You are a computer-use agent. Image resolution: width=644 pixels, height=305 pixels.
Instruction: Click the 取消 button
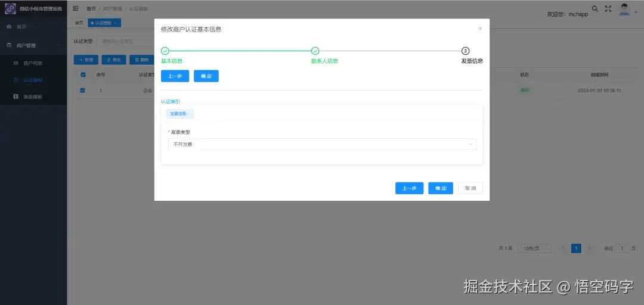click(470, 188)
